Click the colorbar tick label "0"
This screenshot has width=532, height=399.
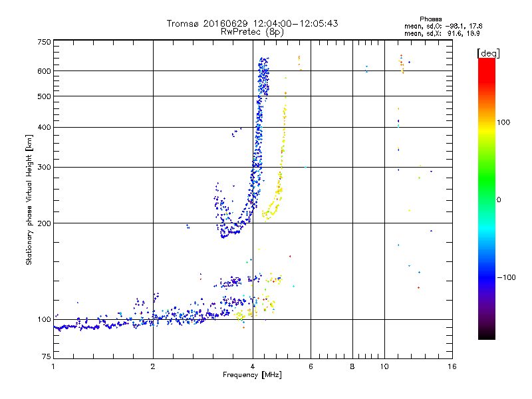(x=498, y=200)
